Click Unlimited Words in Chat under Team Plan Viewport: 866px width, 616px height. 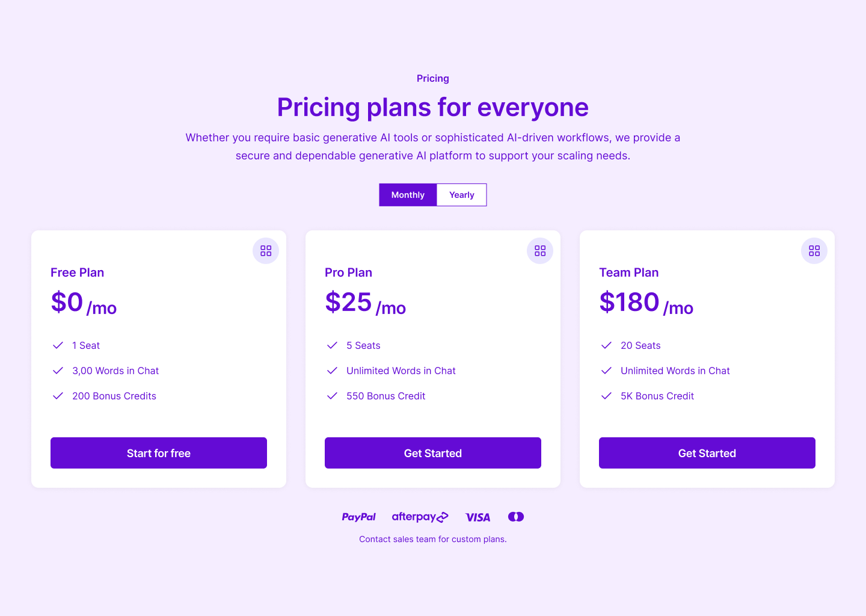pyautogui.click(x=675, y=371)
